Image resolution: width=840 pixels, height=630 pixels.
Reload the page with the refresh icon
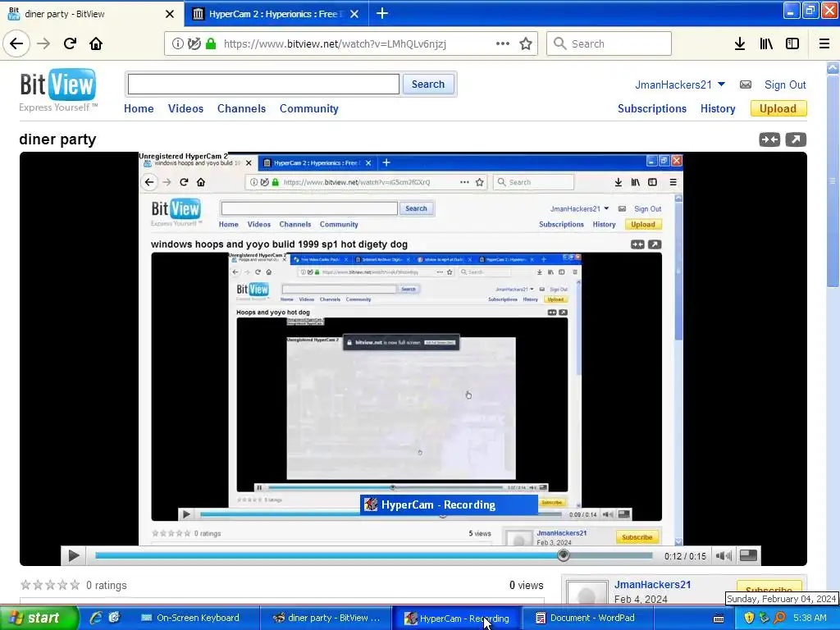pyautogui.click(x=70, y=43)
